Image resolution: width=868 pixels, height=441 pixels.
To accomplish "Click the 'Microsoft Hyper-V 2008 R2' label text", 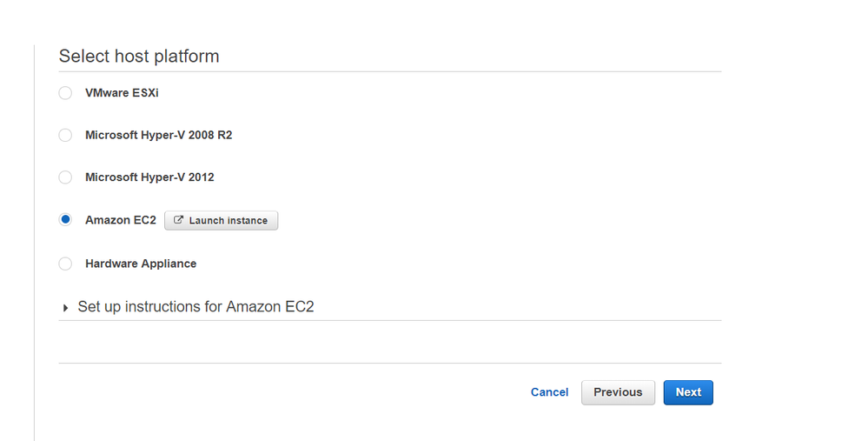I will (158, 135).
